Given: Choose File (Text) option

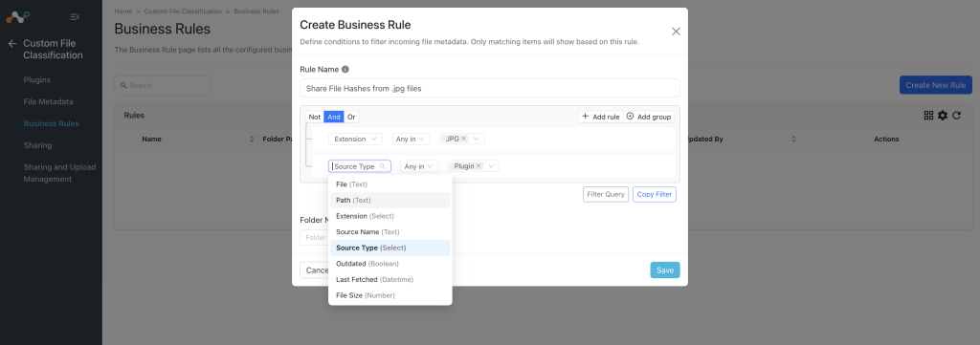Looking at the screenshot, I should pos(390,184).
